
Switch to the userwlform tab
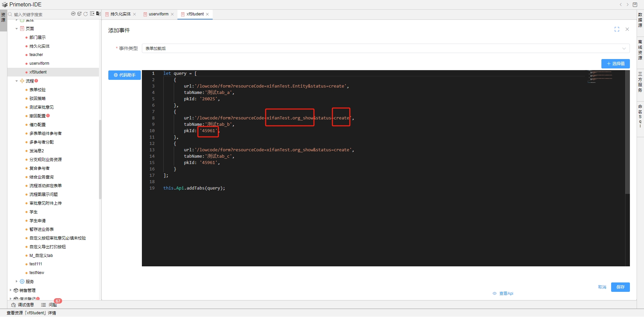click(x=158, y=14)
